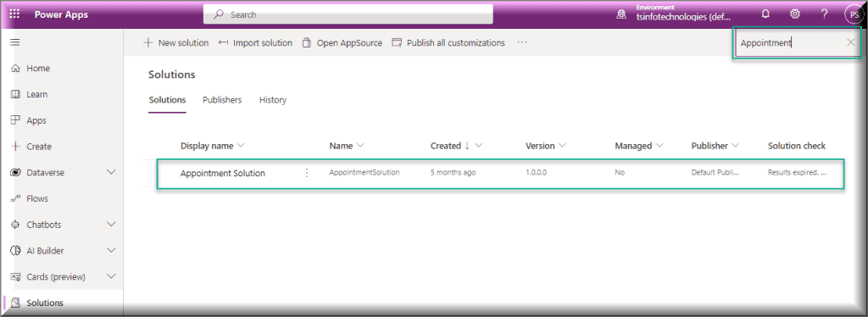
Task: Go to Apps in sidebar
Action: pos(36,120)
